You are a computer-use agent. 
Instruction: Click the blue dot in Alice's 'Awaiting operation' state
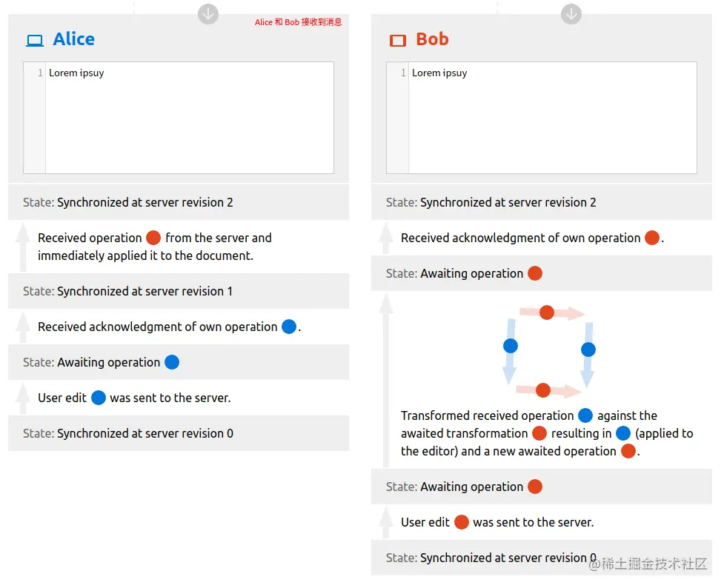172,362
